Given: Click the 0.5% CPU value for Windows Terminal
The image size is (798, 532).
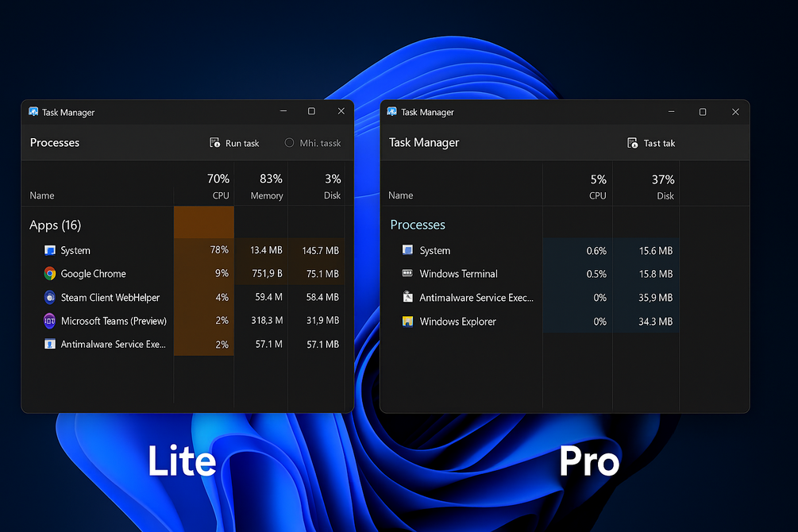Looking at the screenshot, I should (596, 274).
